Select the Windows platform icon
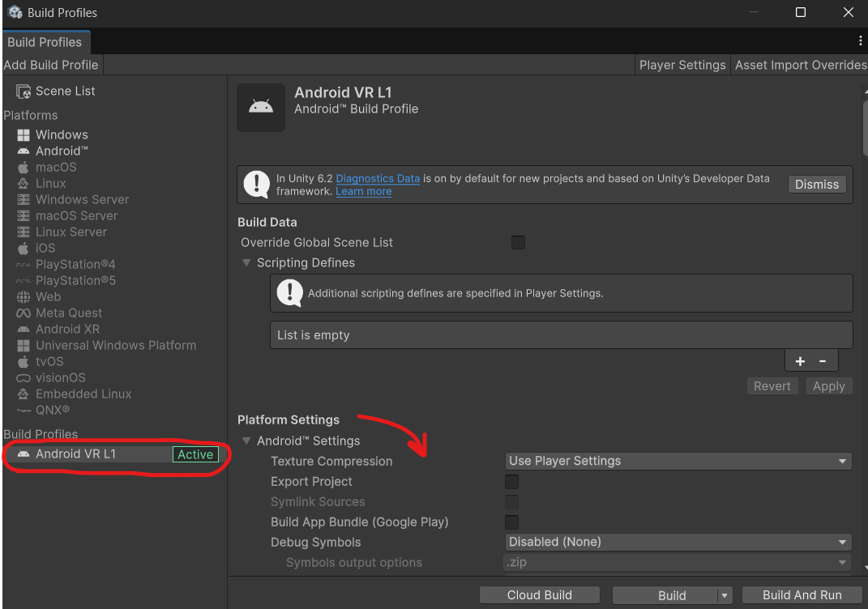The width and height of the screenshot is (868, 609). click(24, 135)
